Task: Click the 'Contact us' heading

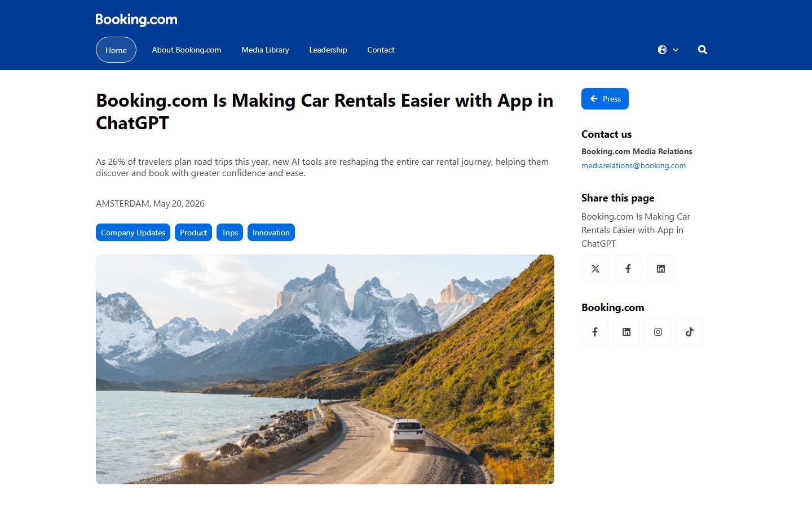Action: (x=607, y=134)
